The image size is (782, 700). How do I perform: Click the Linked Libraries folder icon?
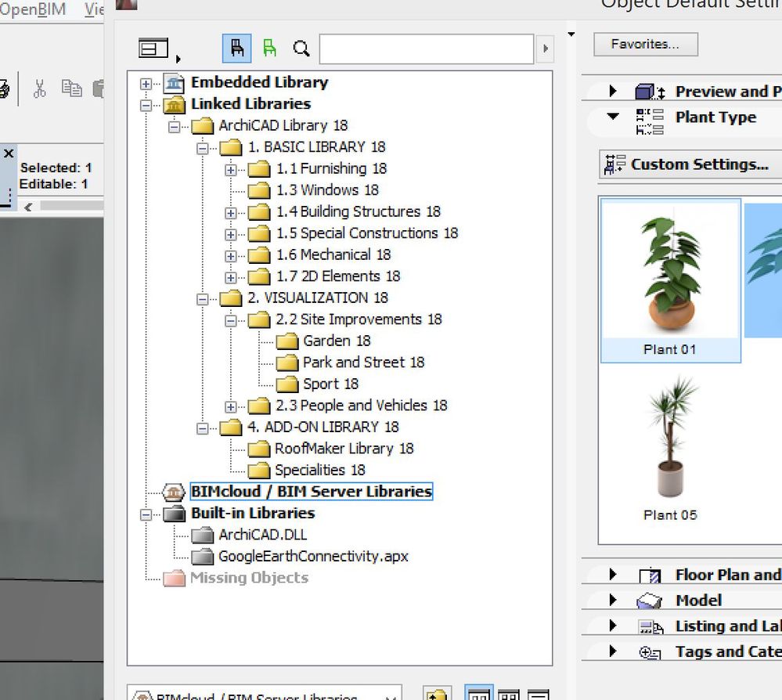[x=174, y=105]
